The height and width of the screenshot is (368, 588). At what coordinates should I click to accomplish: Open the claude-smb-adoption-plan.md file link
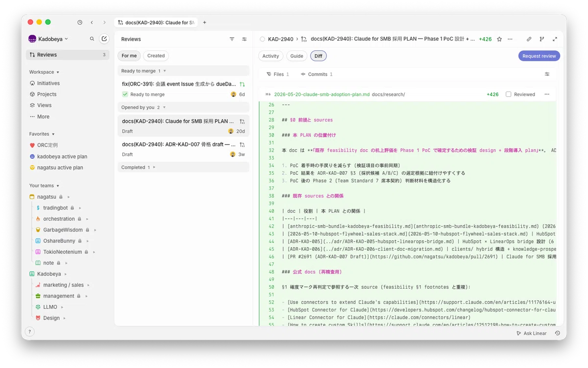pos(322,94)
